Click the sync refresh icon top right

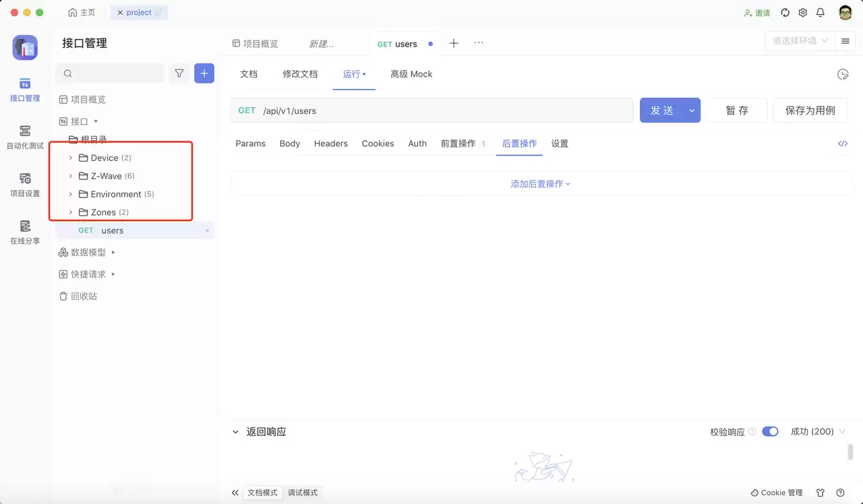point(785,13)
